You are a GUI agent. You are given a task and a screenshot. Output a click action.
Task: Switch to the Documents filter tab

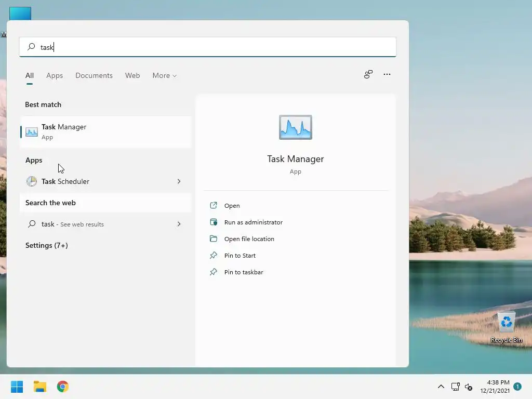tap(94, 75)
